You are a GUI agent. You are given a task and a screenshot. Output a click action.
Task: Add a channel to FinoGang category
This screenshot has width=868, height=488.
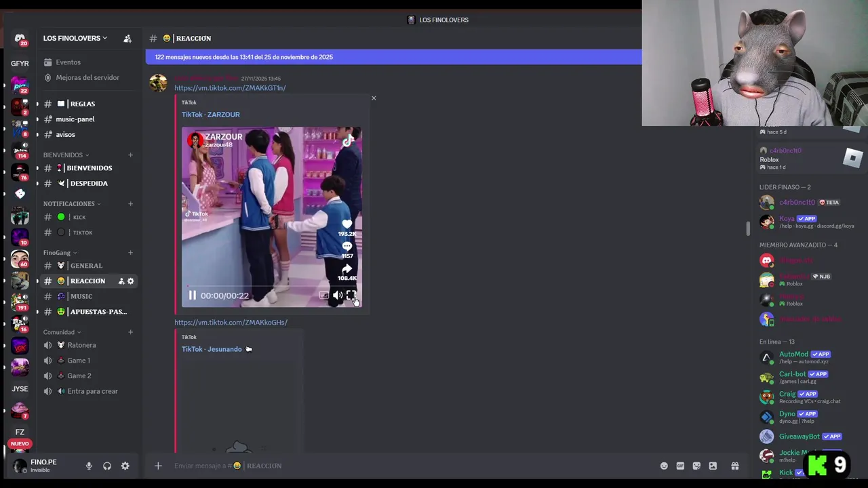(130, 253)
